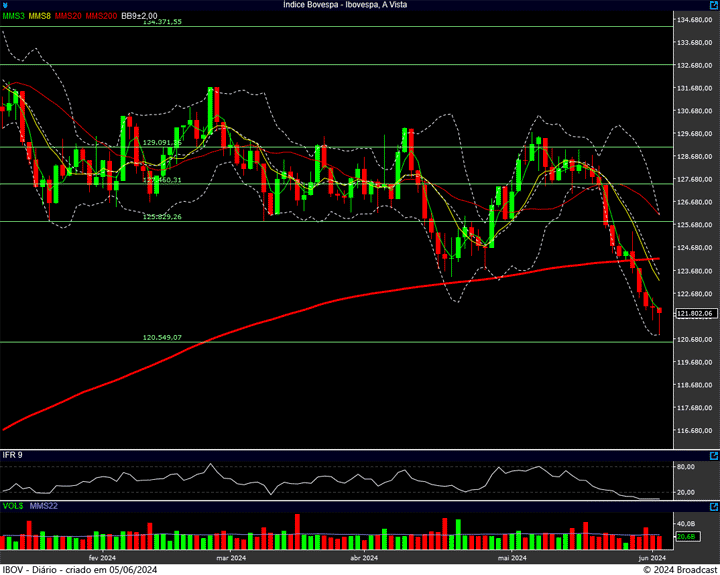The height and width of the screenshot is (575, 720).
Task: Select the MMS20 moving average legend
Action: (69, 17)
